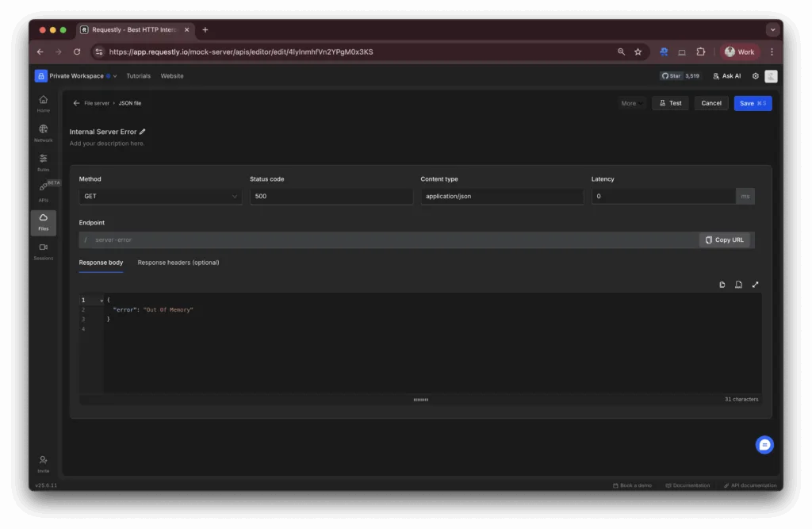The width and height of the screenshot is (812, 529).
Task: Open the browser extensions puzzle icon
Action: [701, 52]
